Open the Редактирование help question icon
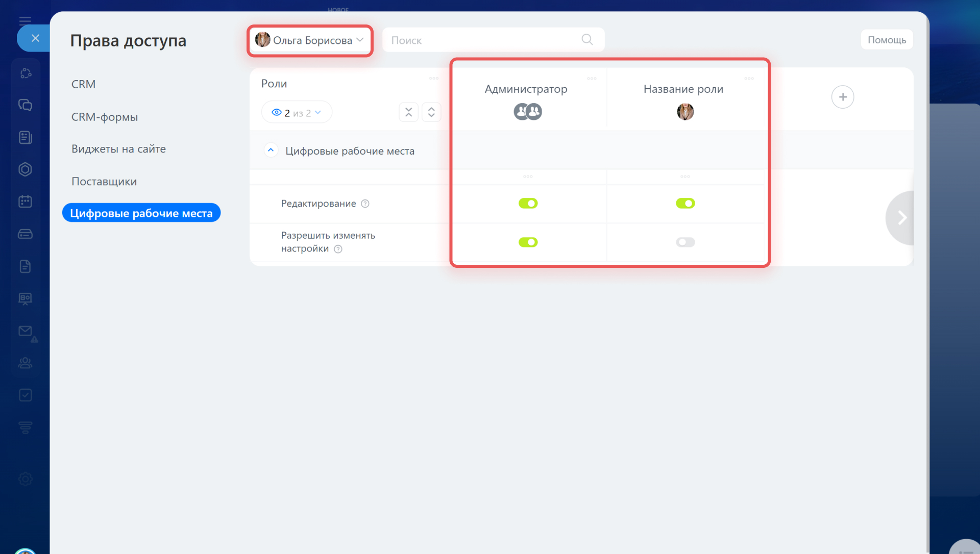 pos(365,204)
